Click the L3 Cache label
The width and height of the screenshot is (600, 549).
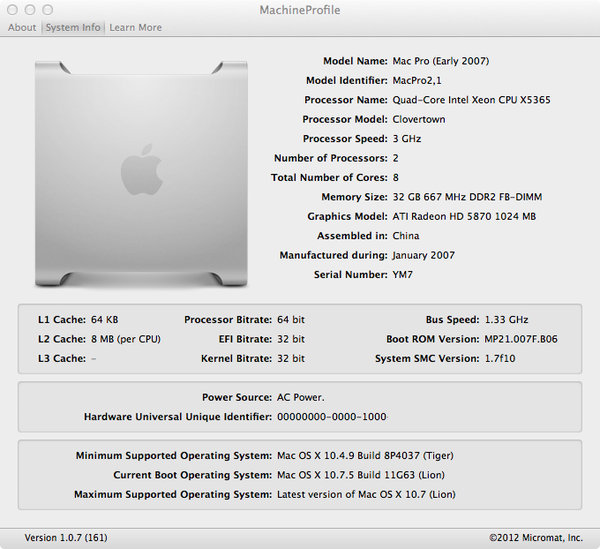click(62, 358)
